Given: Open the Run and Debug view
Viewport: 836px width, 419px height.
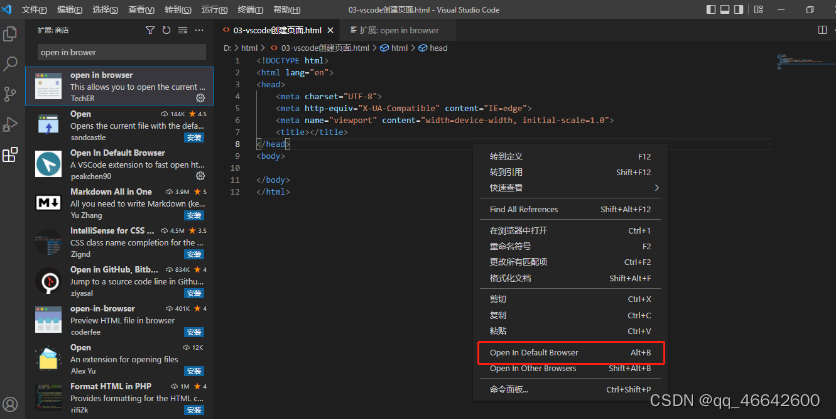Looking at the screenshot, I should pyautogui.click(x=10, y=124).
